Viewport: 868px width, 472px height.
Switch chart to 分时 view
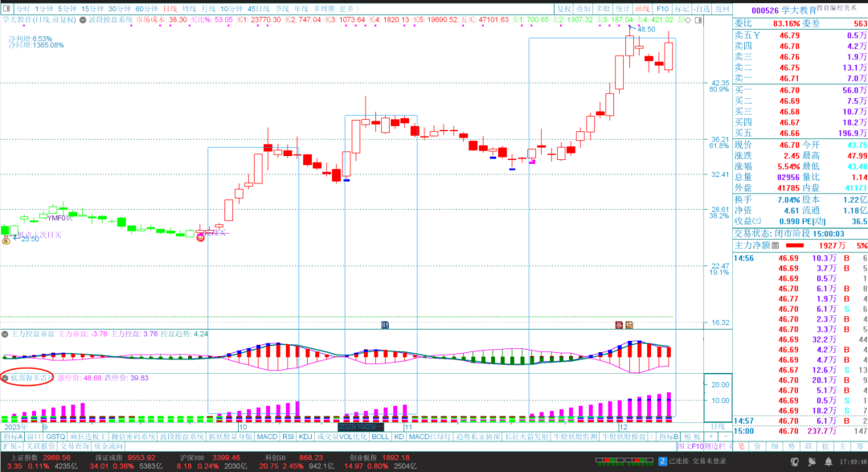point(23,9)
